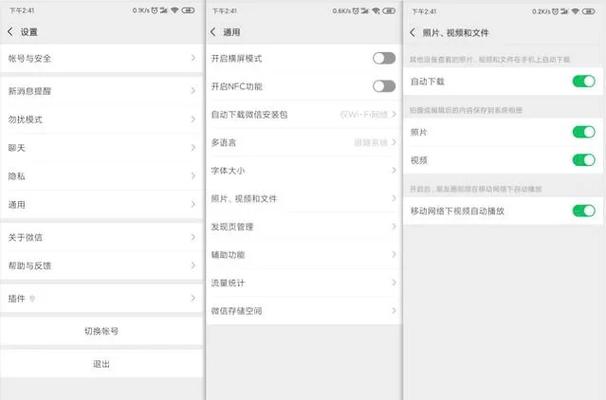Open chevron for 聊天
Viewport: 606px width, 400px height.
click(193, 148)
